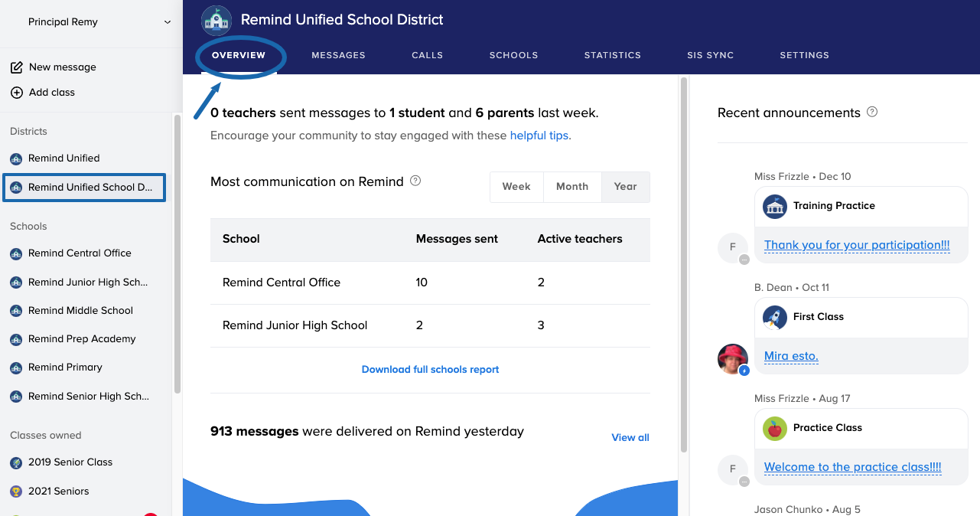This screenshot has width=980, height=516.
Task: Click the Add class plus icon
Action: click(16, 93)
